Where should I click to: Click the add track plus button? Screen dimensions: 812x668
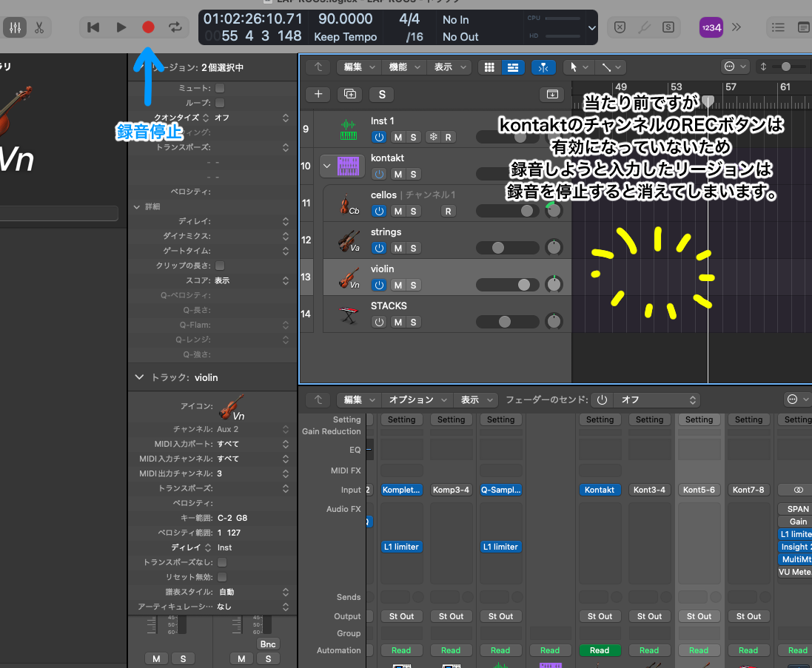tap(318, 94)
